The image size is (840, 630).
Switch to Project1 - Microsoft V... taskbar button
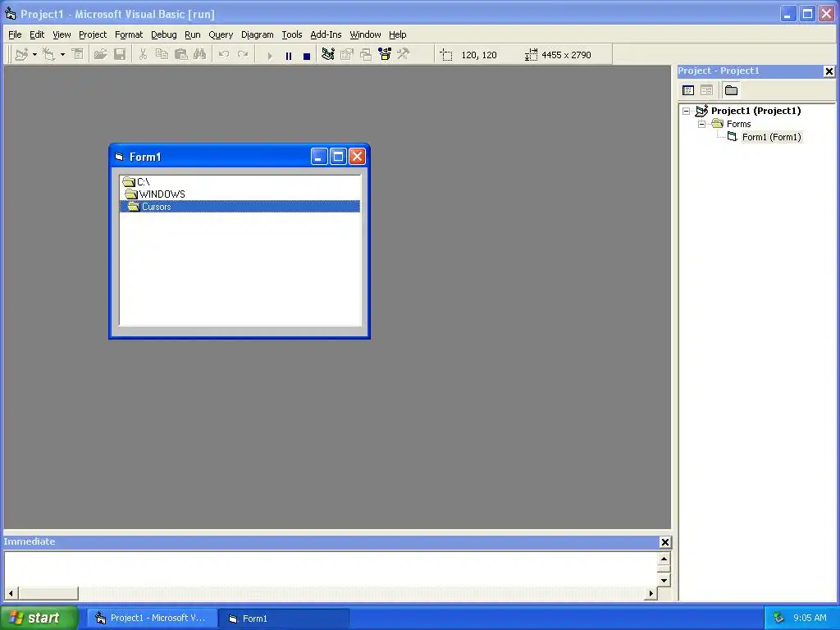[x=152, y=619]
